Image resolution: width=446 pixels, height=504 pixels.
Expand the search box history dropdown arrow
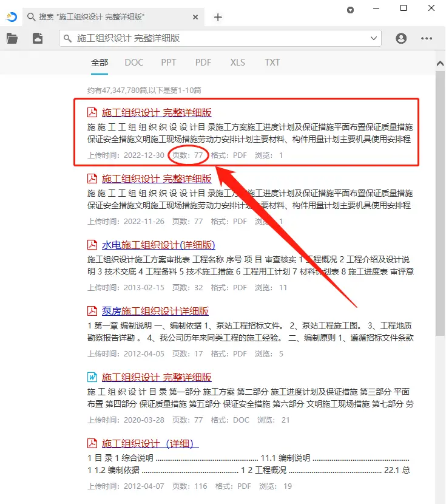tap(373, 38)
